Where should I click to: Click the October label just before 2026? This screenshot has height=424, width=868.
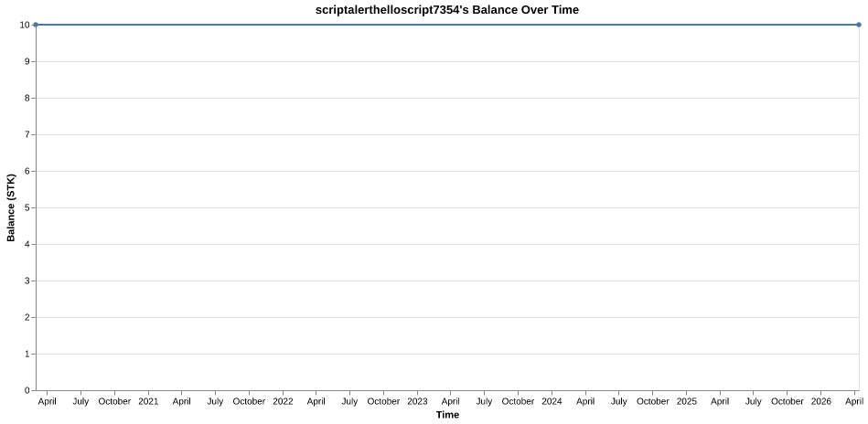tap(788, 401)
